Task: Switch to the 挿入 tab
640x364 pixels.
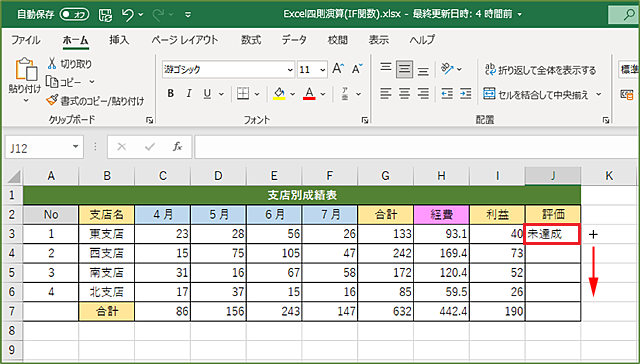Action: coord(119,40)
